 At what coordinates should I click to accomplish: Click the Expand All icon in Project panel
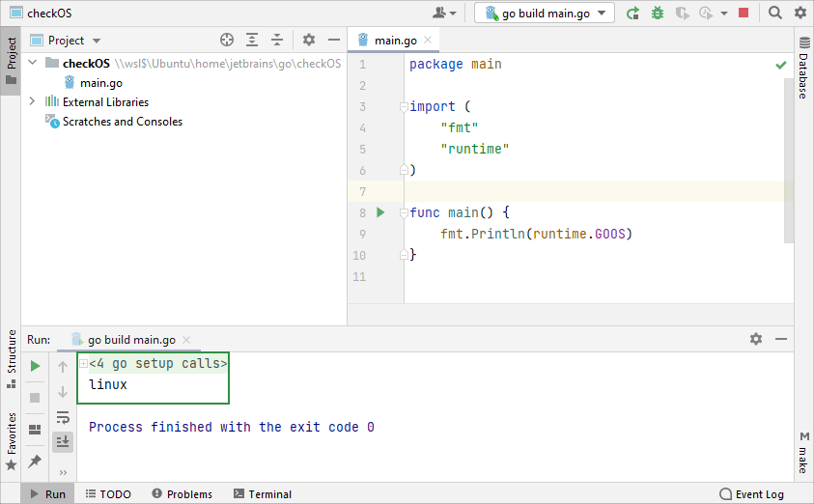tap(252, 40)
